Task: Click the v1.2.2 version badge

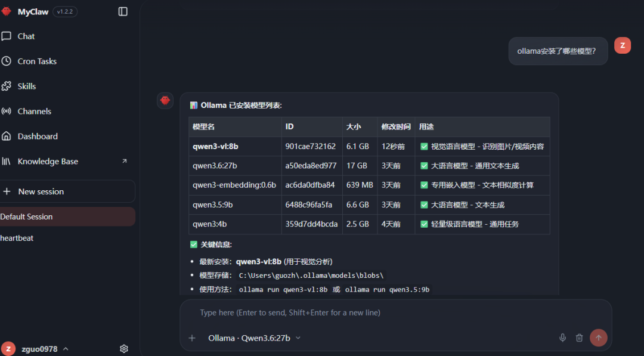Action: coord(65,11)
